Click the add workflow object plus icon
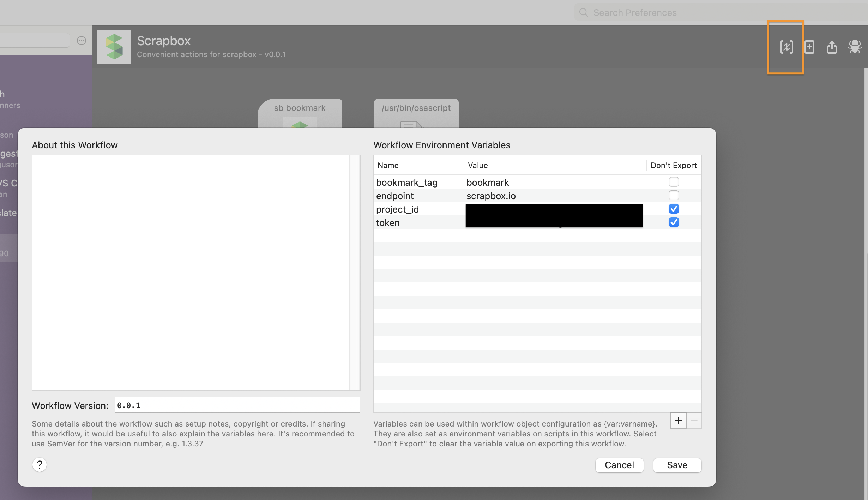This screenshot has height=500, width=868. [x=809, y=47]
